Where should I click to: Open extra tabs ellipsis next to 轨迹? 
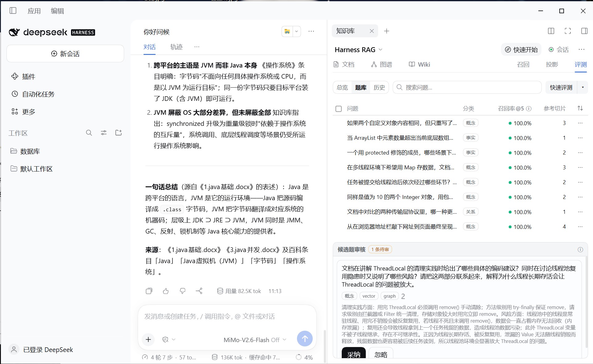point(197,47)
